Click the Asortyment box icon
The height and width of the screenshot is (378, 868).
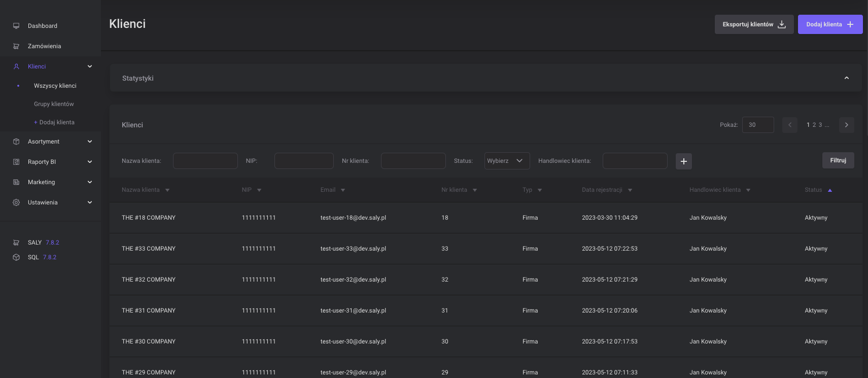(x=16, y=142)
